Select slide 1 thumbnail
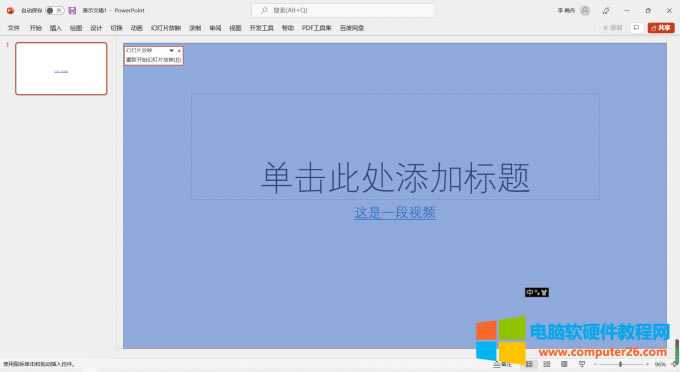680x372 pixels. click(61, 69)
